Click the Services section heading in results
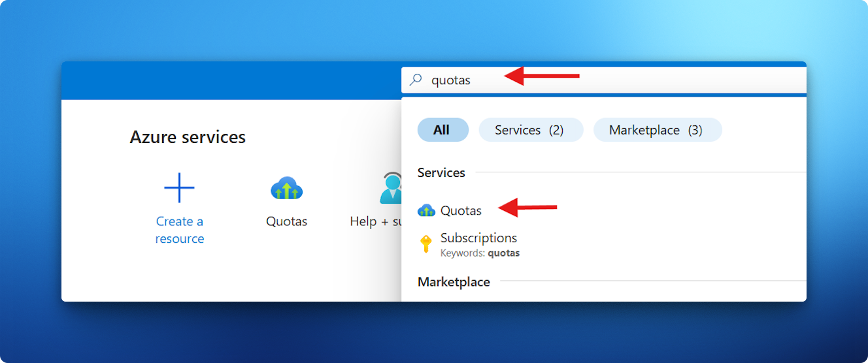The height and width of the screenshot is (363, 868). point(441,173)
